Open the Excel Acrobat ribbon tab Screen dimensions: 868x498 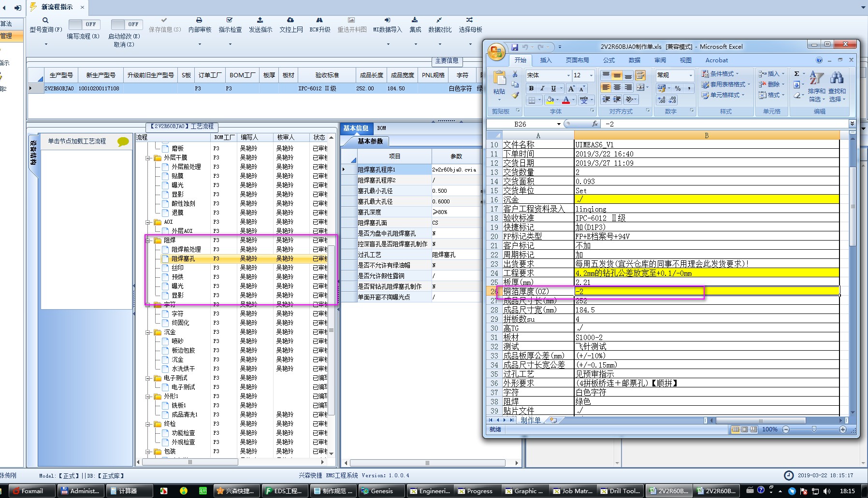pyautogui.click(x=717, y=60)
